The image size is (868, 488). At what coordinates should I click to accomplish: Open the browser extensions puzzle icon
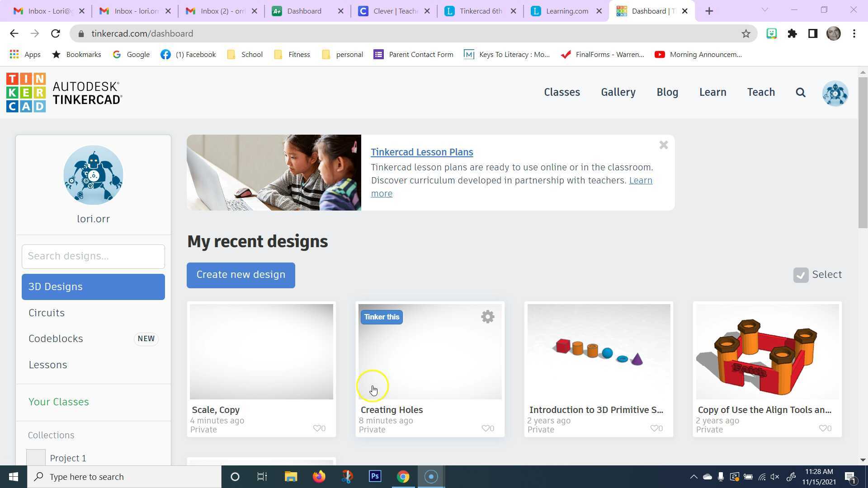[792, 33]
